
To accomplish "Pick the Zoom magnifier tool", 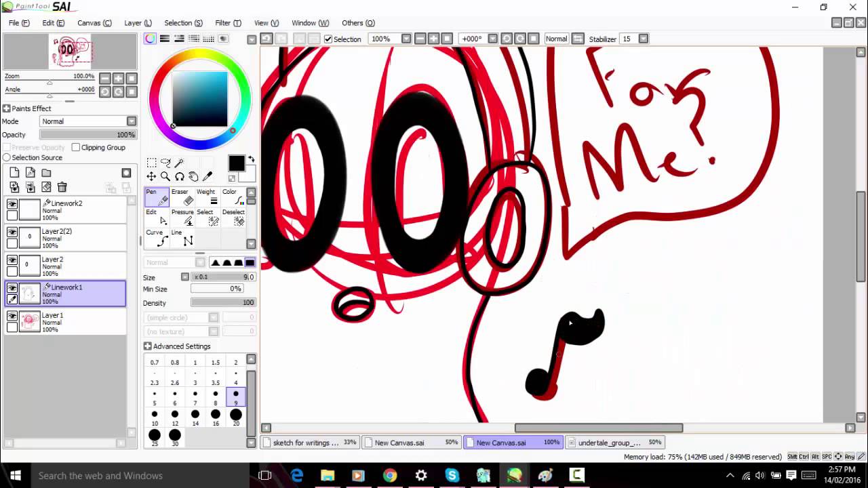I will 165,176.
